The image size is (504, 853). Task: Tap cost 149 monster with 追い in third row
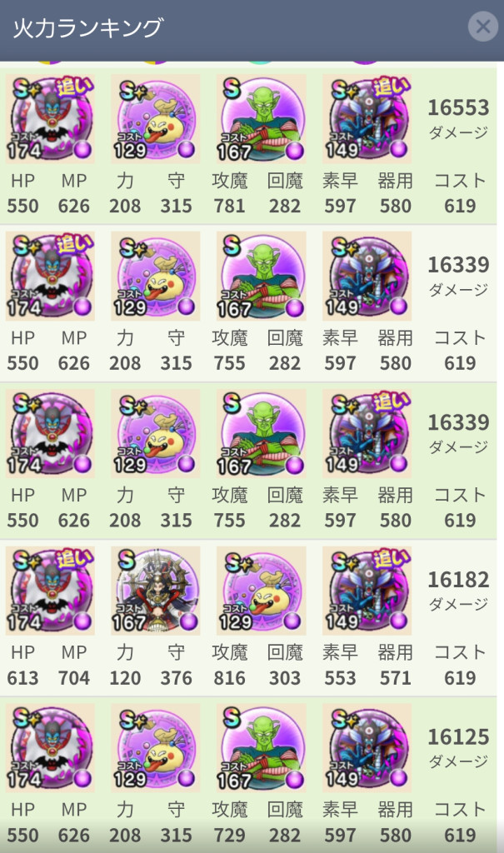coord(367,433)
